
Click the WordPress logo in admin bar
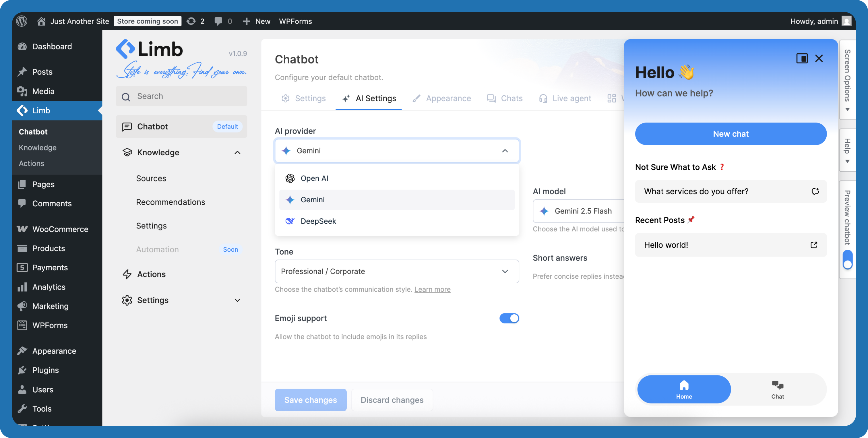22,21
